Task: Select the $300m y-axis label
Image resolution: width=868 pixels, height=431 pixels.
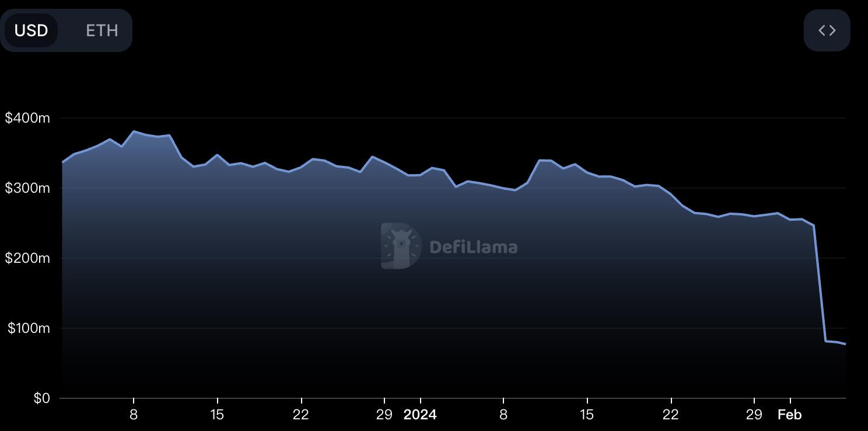Action: 27,188
